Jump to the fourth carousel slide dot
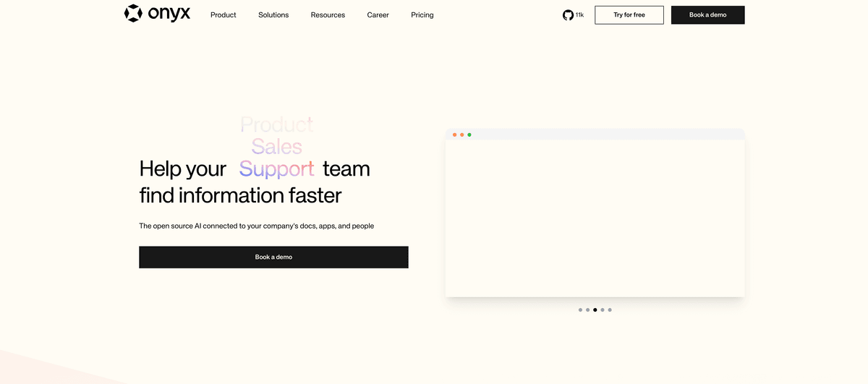The width and height of the screenshot is (868, 384). click(x=603, y=310)
